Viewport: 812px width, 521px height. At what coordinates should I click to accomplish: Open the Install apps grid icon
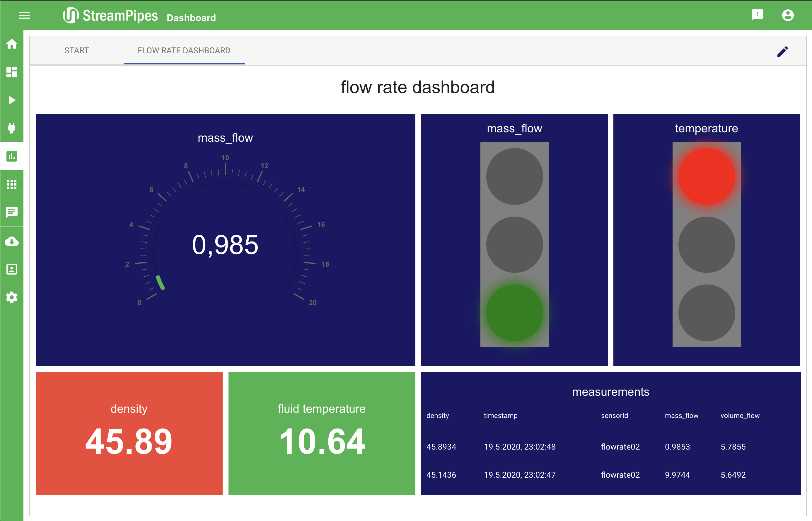tap(12, 184)
